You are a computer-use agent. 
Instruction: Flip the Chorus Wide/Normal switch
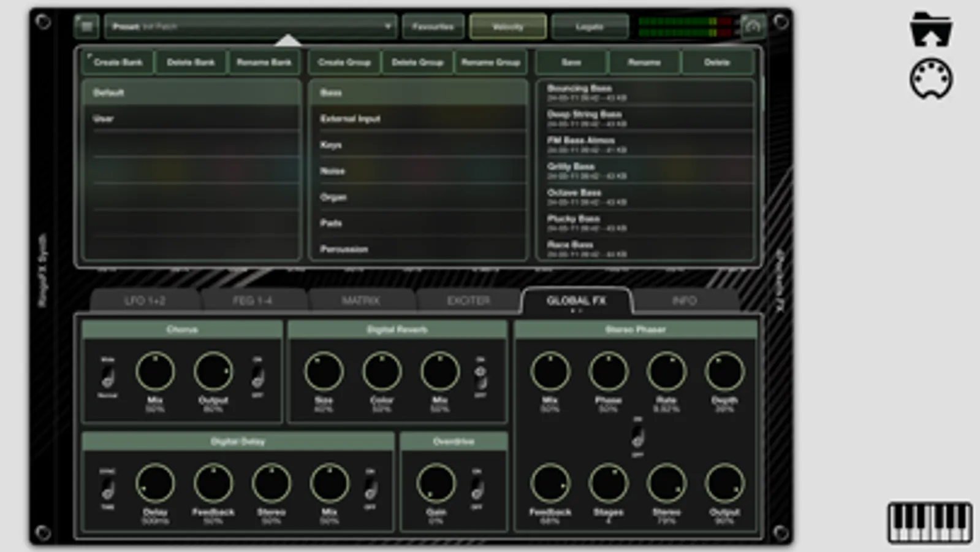tap(108, 377)
